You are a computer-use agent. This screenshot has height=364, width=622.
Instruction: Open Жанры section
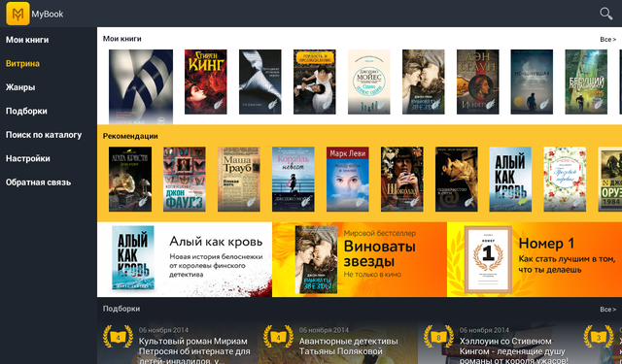coord(20,87)
